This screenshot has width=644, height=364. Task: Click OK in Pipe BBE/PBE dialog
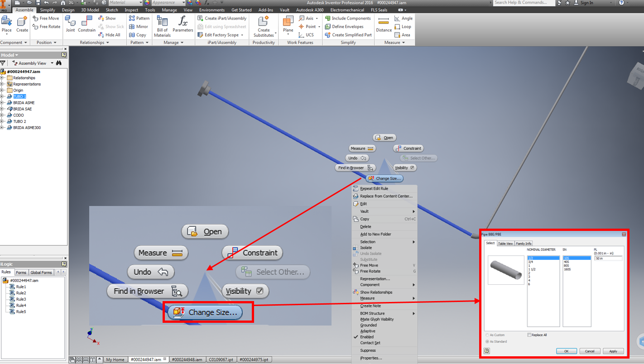coord(566,351)
